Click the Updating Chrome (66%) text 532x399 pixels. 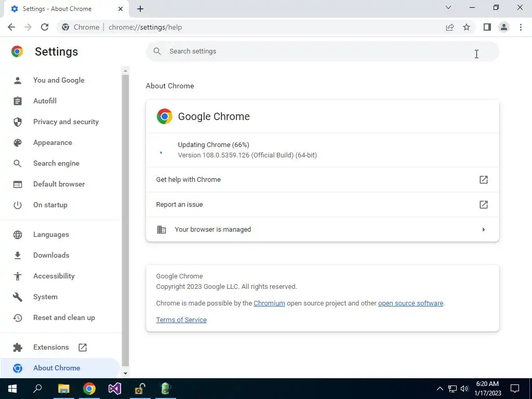tap(214, 144)
